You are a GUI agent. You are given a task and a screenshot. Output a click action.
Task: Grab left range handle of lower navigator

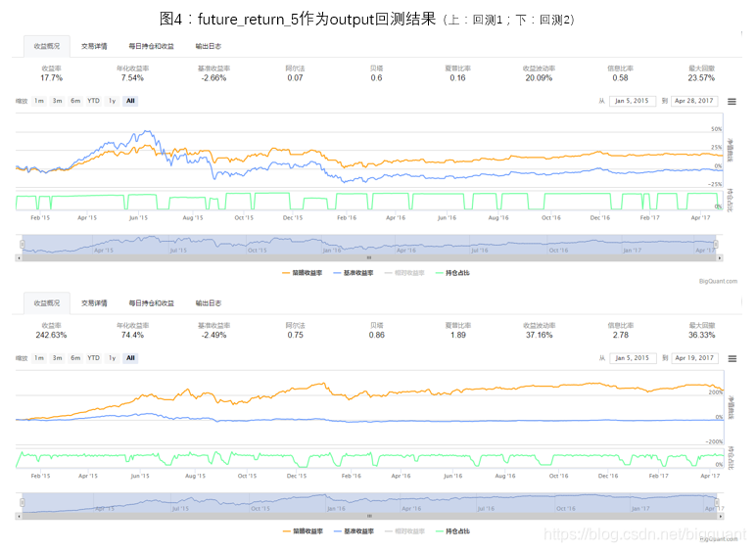tap(23, 503)
